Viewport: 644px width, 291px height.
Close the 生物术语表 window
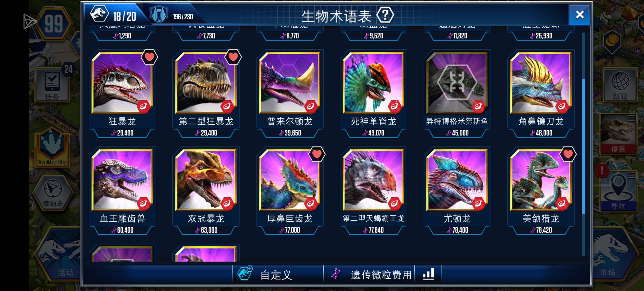tap(580, 15)
